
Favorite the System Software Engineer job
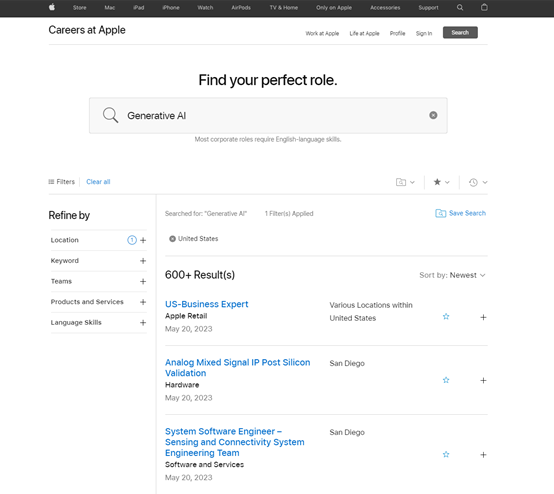pos(446,454)
